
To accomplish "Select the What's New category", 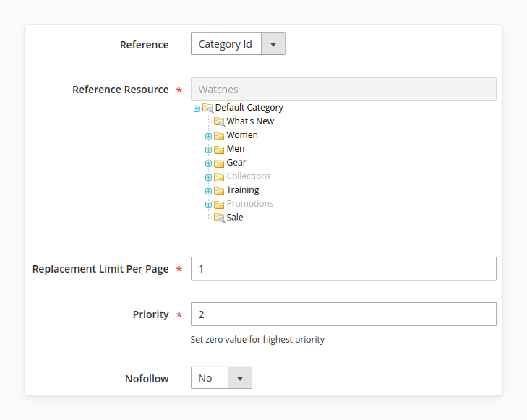I will coord(250,121).
